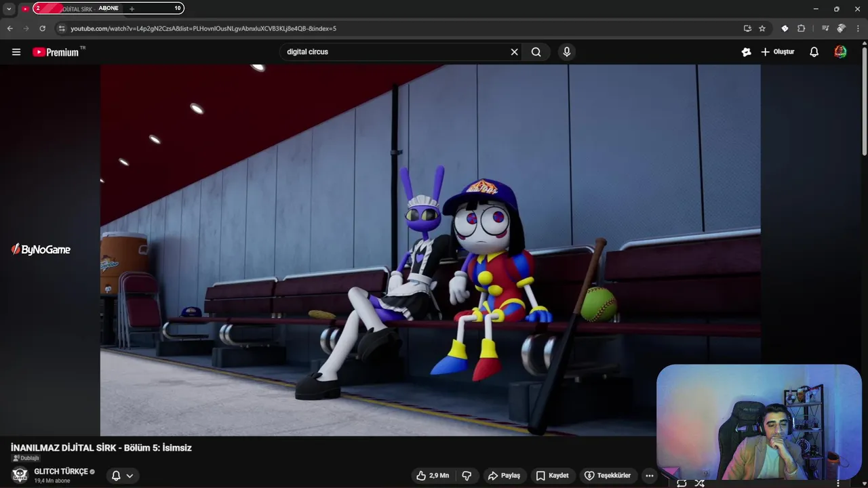Image resolution: width=868 pixels, height=488 pixels.
Task: Open Chrome three-dot menu
Action: point(858,28)
